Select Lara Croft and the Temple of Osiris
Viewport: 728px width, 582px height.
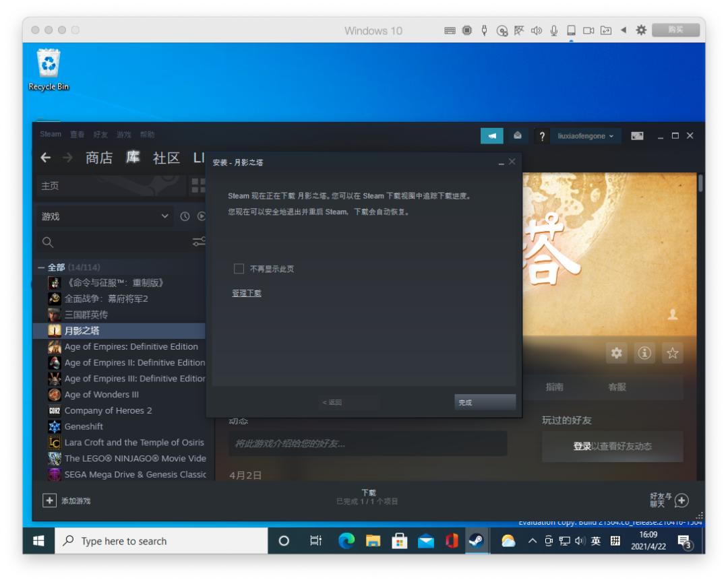119,443
